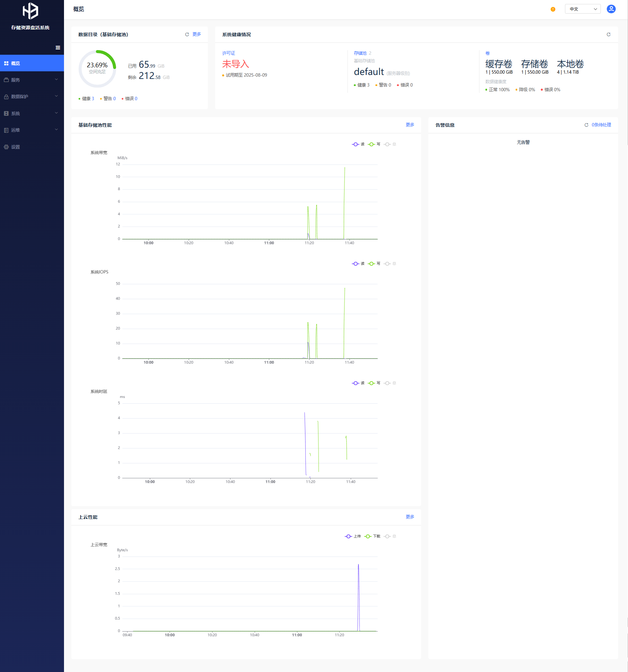The image size is (628, 672).
Task: Open the 设置 menu item
Action: (x=32, y=147)
